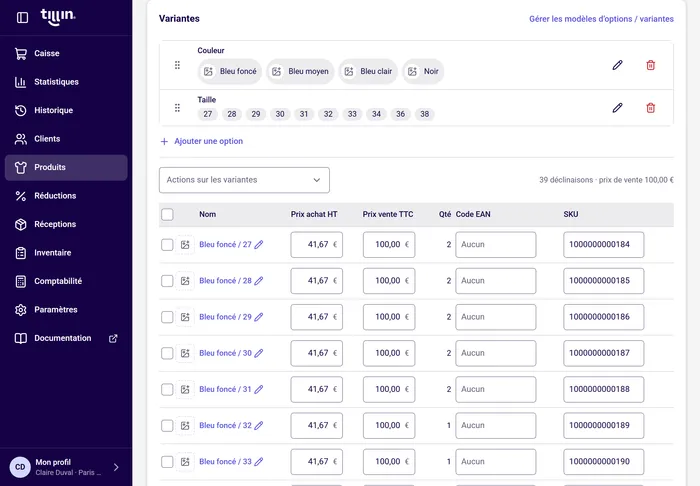Click SKU column header
This screenshot has width=700, height=486.
571,215
